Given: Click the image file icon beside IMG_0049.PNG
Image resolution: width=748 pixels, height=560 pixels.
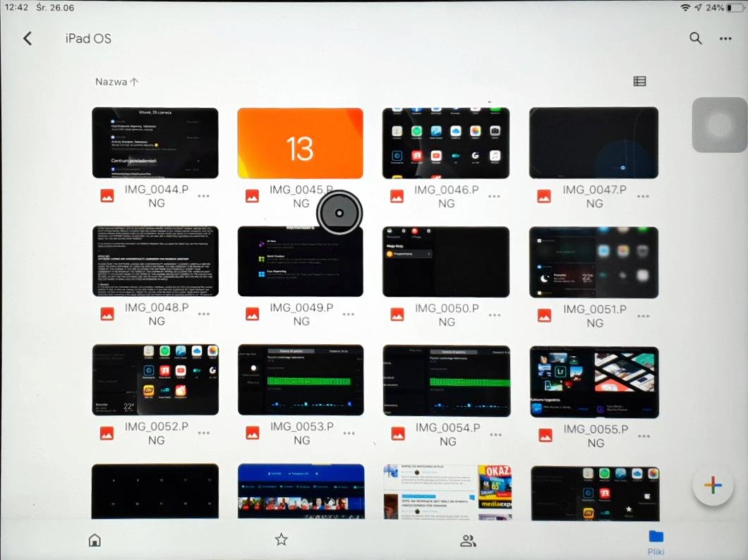Looking at the screenshot, I should coord(253,314).
